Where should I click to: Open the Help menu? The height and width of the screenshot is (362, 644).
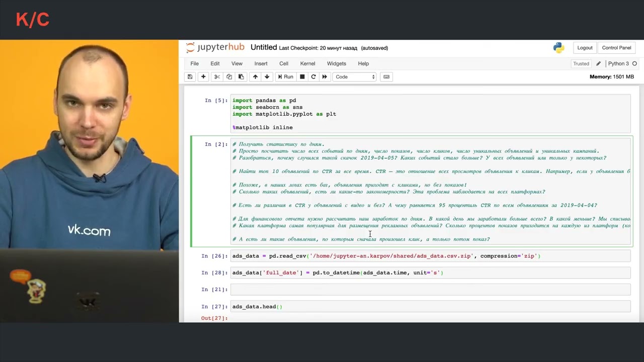click(363, 64)
